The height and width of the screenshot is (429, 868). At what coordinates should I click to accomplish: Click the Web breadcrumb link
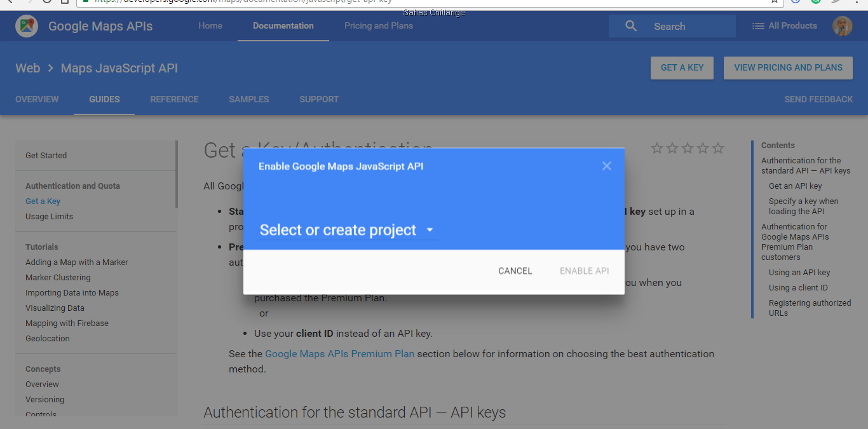28,68
